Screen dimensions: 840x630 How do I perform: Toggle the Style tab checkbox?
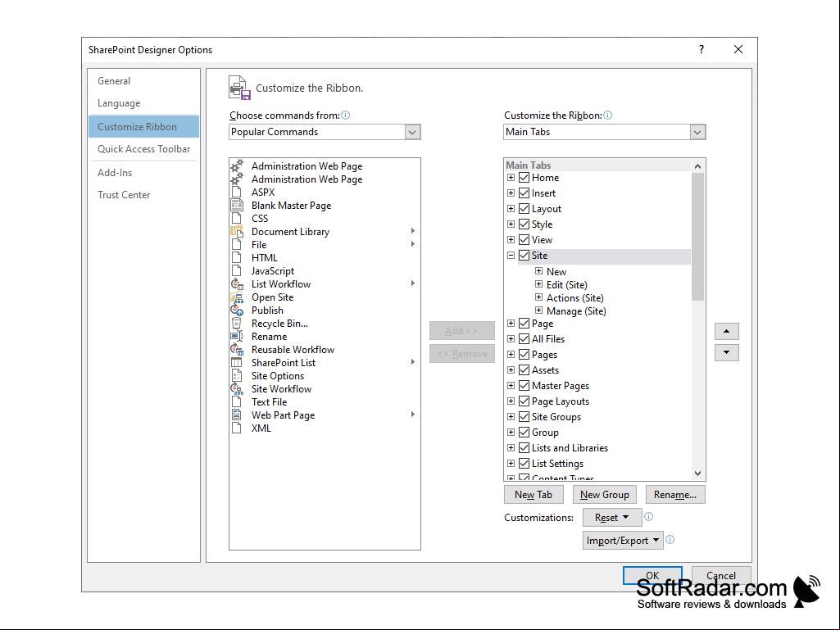pos(524,224)
